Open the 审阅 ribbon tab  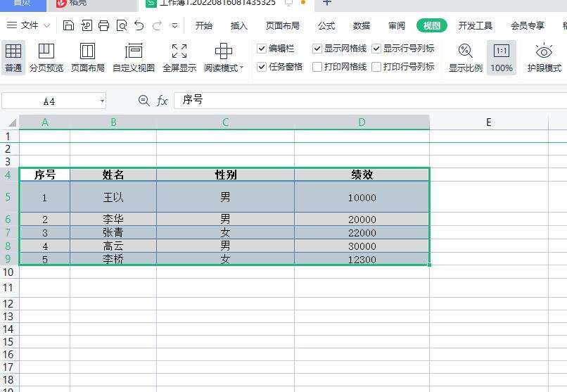click(x=397, y=25)
